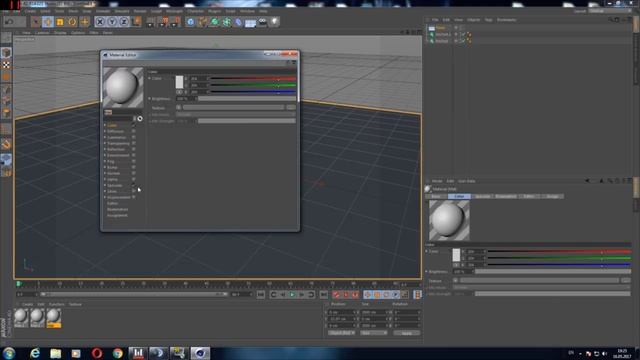Adjust the red R slider in the Material Editor
The height and width of the screenshot is (360, 640).
[x=253, y=78]
